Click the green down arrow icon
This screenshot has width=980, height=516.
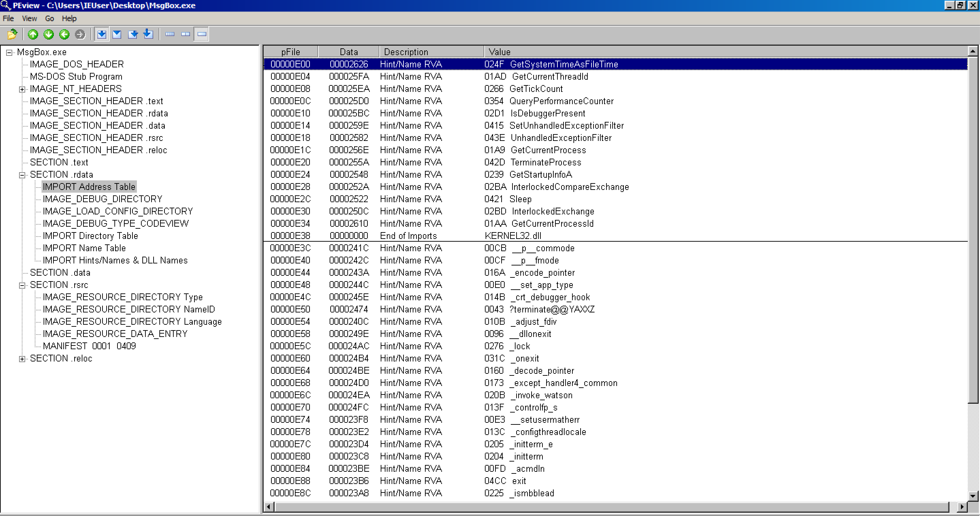click(49, 34)
